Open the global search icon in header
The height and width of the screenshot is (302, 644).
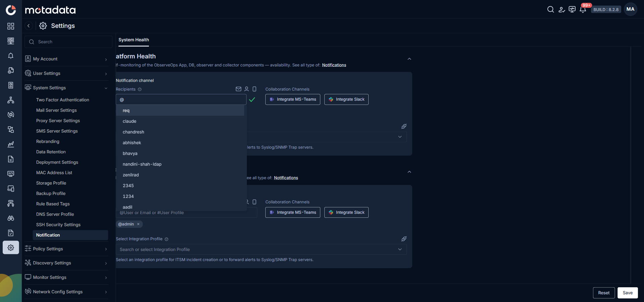(550, 9)
